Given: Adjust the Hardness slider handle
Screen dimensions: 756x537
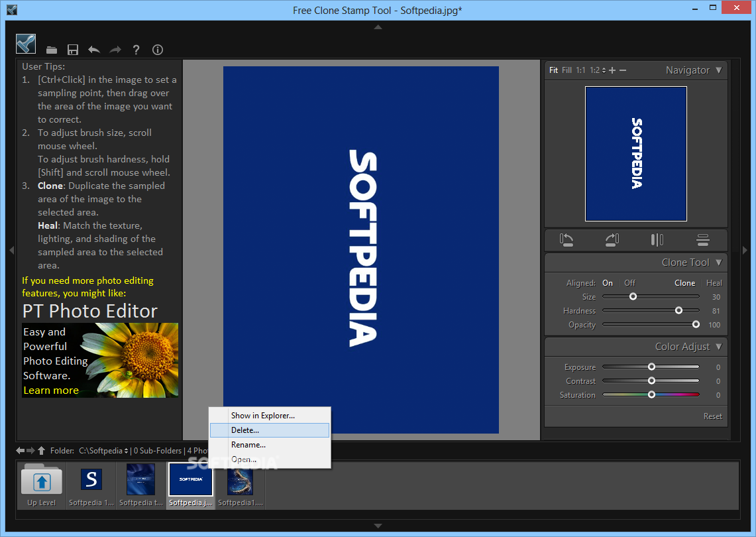Looking at the screenshot, I should click(x=679, y=311).
